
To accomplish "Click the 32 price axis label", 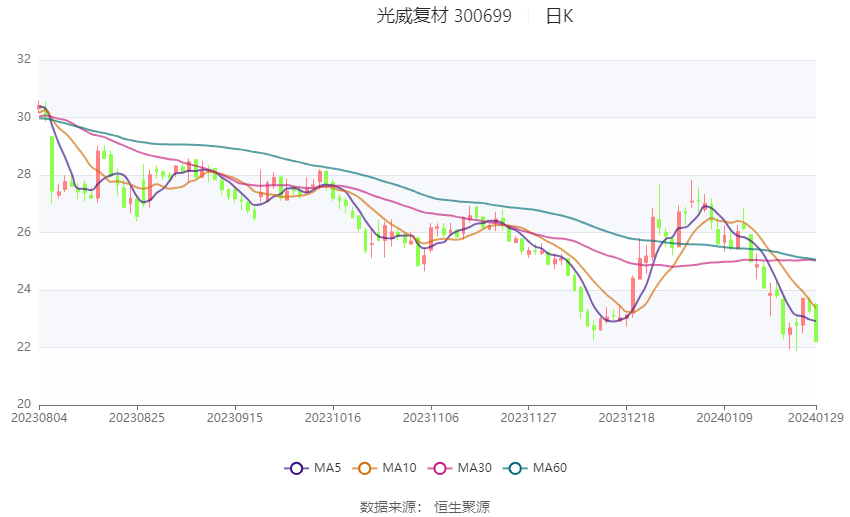I will coord(24,59).
